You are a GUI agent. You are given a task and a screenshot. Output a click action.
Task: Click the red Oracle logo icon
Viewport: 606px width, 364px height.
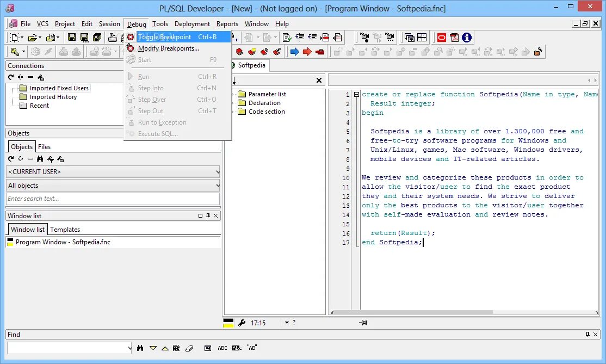[441, 37]
